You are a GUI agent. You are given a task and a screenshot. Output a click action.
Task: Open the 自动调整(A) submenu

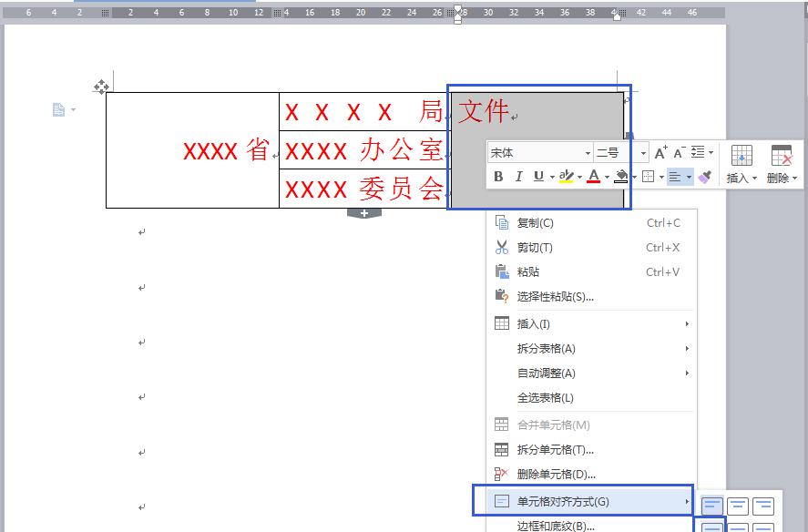(x=591, y=373)
